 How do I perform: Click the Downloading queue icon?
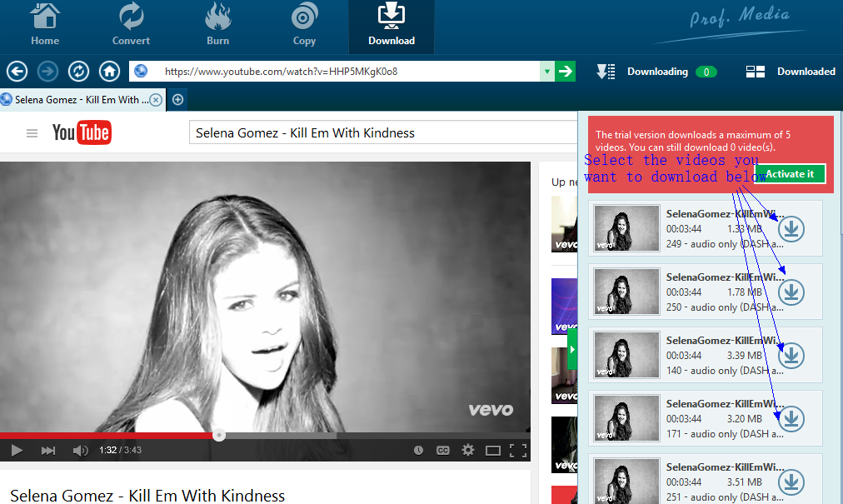(606, 72)
